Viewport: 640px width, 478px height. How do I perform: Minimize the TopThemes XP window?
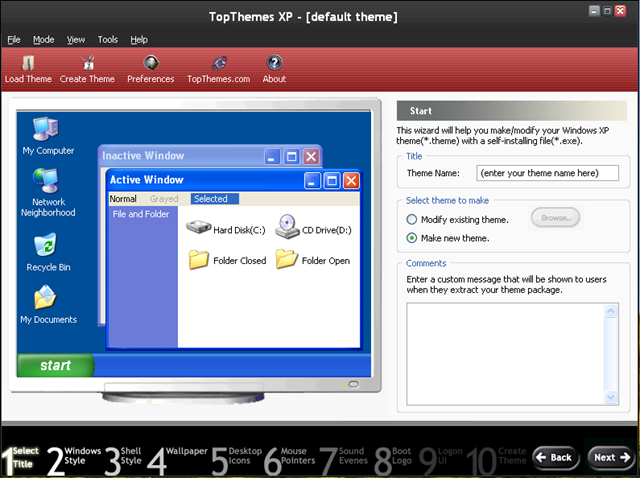[x=595, y=11]
